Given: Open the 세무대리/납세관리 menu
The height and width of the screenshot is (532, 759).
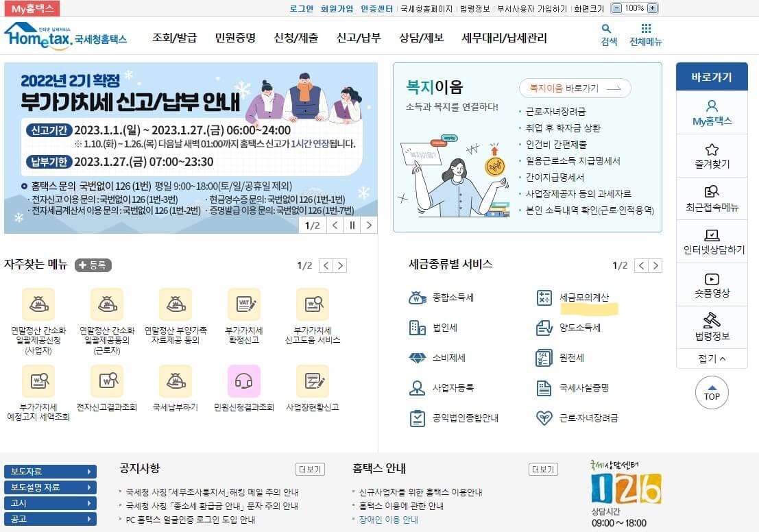Looking at the screenshot, I should click(505, 38).
